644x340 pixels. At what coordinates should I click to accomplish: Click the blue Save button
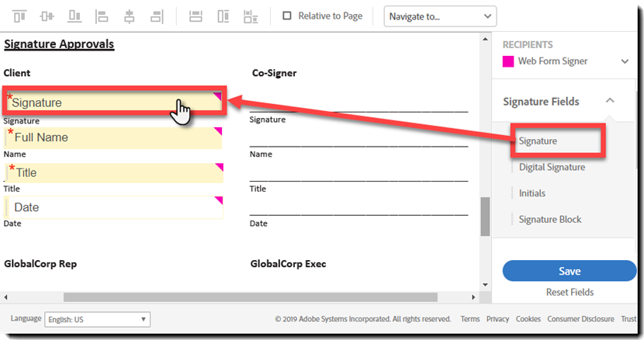point(570,271)
